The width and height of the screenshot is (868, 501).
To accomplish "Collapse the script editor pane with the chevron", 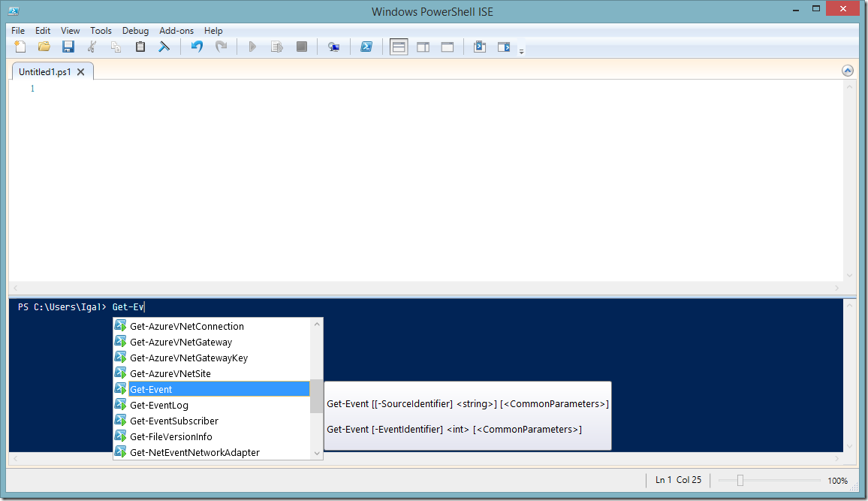I will pos(847,69).
